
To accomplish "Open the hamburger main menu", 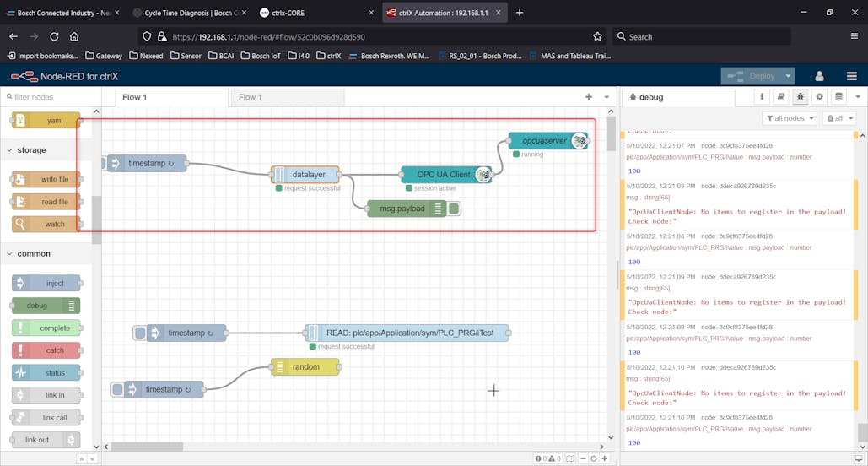I will pos(851,76).
